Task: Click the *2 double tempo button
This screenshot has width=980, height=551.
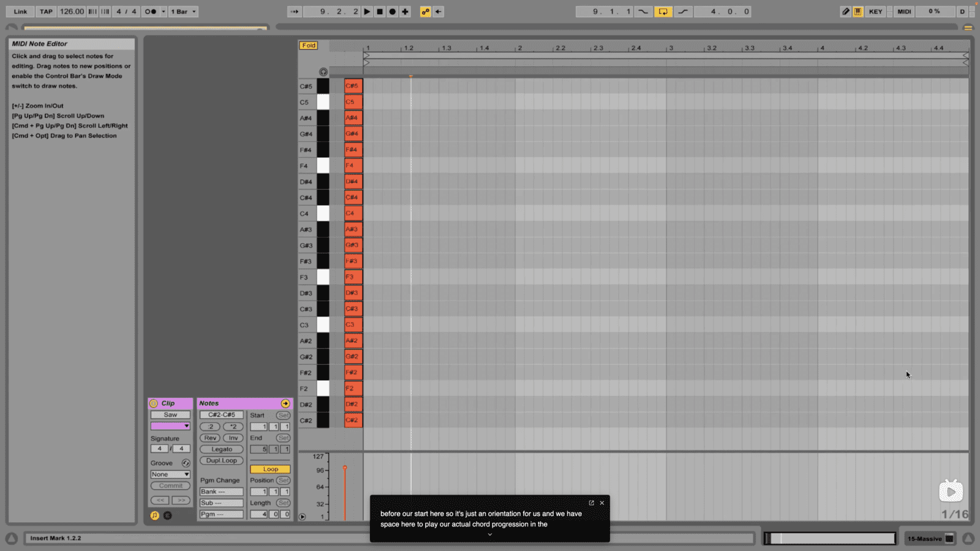Action: (x=233, y=427)
